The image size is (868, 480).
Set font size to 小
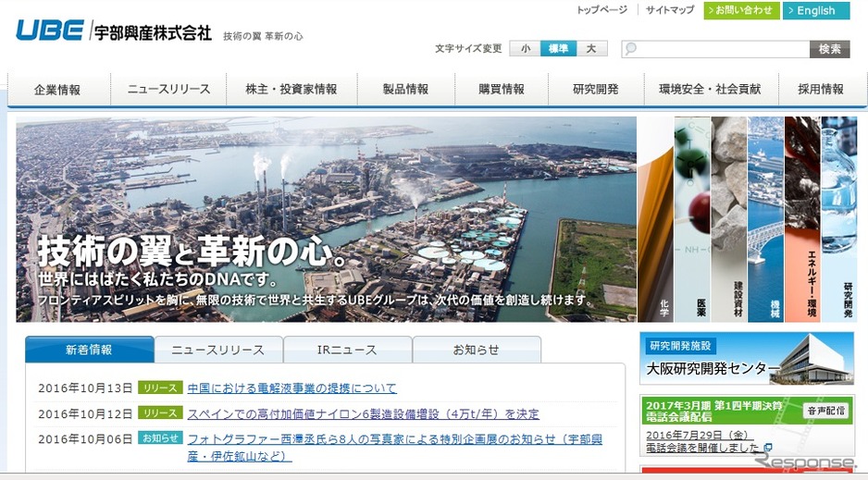[x=526, y=49]
